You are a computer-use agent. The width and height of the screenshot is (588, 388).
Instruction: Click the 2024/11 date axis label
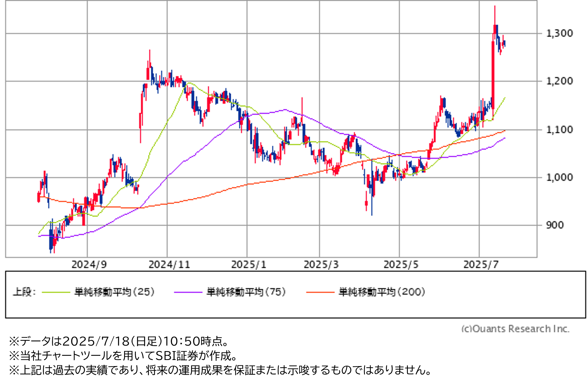click(169, 265)
